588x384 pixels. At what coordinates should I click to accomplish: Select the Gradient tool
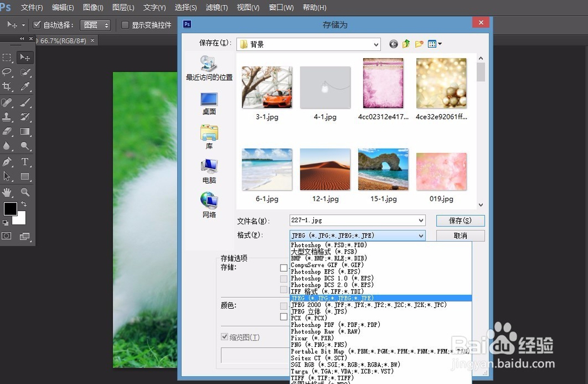(x=25, y=131)
